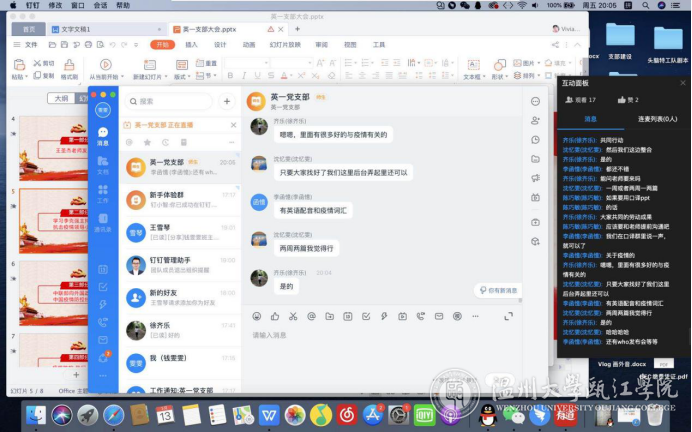Image resolution: width=692 pixels, height=432 pixels.
Task: Click the 你有新消息 new message button
Action: (498, 290)
